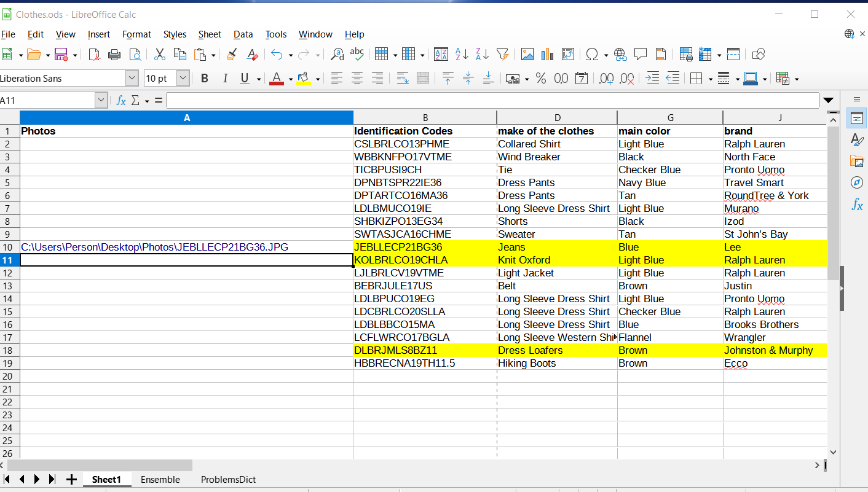Viewport: 868px width, 492px height.
Task: Insert a hyperlink using toolbar icon
Action: point(620,54)
